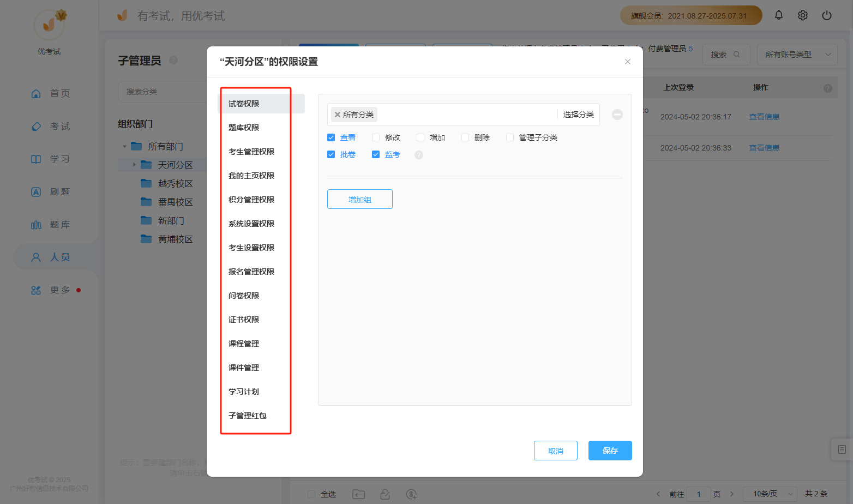Open the notification bell icon
The height and width of the screenshot is (504, 853).
[x=779, y=15]
